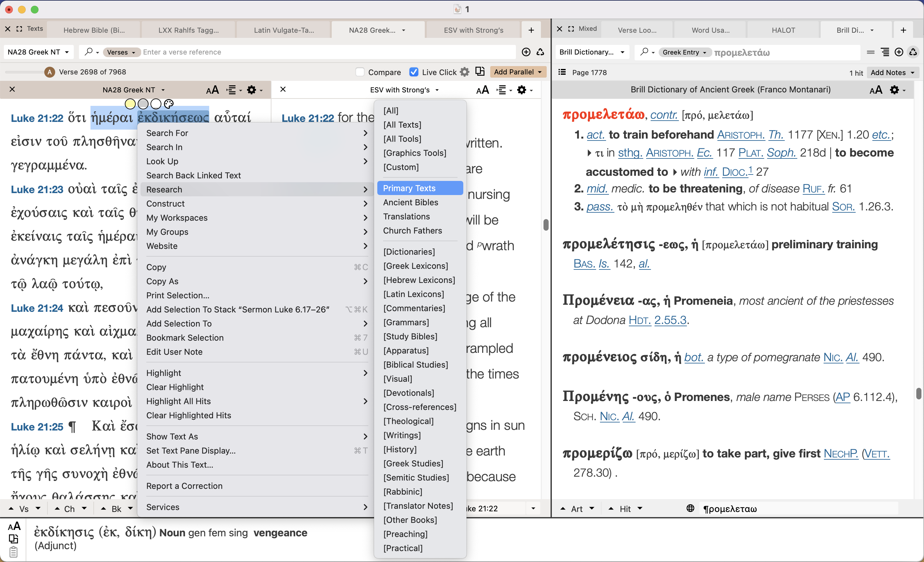Viewport: 924px width, 562px height.
Task: Click the palette highlight icon above the Greek text
Action: [x=169, y=104]
